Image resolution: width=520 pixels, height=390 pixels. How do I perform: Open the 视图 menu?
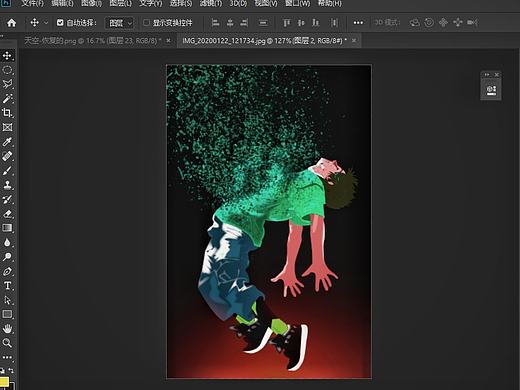[266, 3]
